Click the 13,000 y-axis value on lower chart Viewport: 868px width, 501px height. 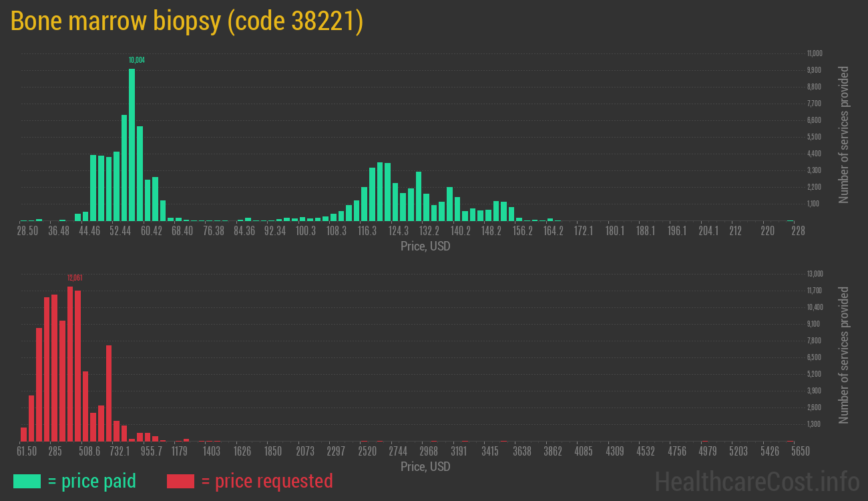click(814, 274)
